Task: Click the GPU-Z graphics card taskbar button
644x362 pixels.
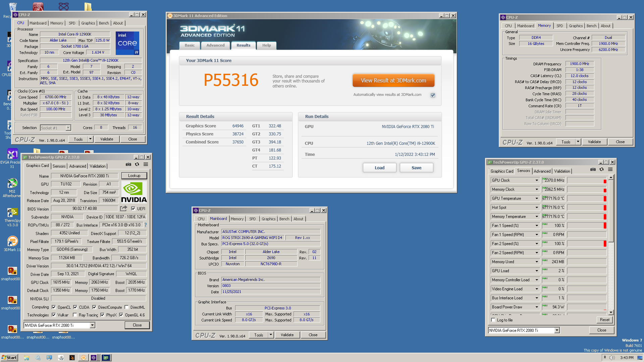Action: point(106,358)
